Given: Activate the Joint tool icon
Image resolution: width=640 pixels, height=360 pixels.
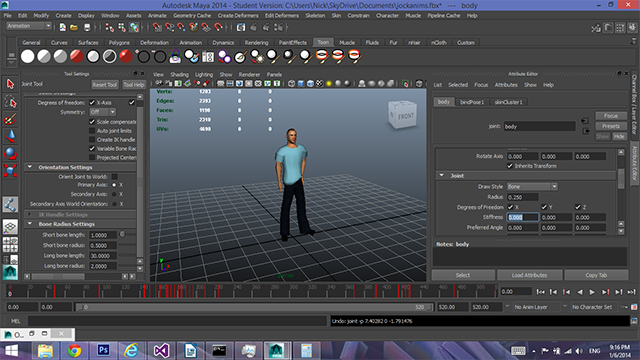Looking at the screenshot, I should (10, 204).
